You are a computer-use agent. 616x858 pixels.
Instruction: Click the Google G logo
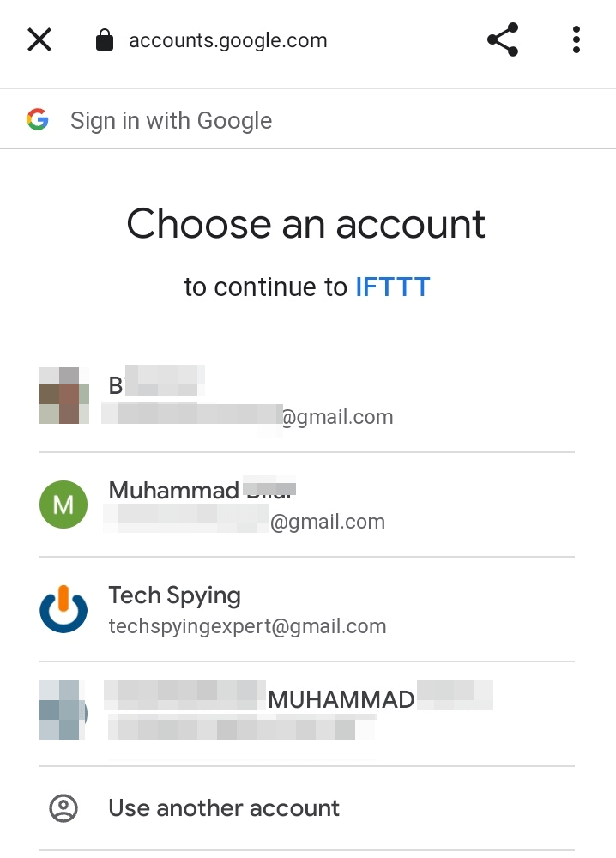tap(38, 119)
